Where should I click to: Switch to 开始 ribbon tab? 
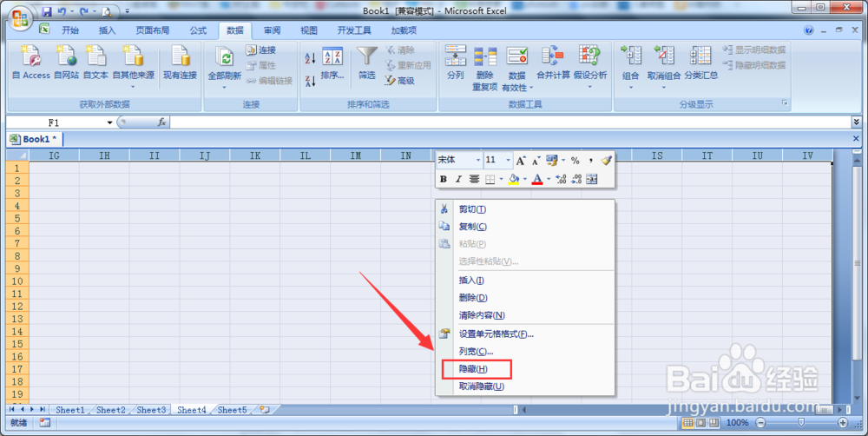pos(70,30)
